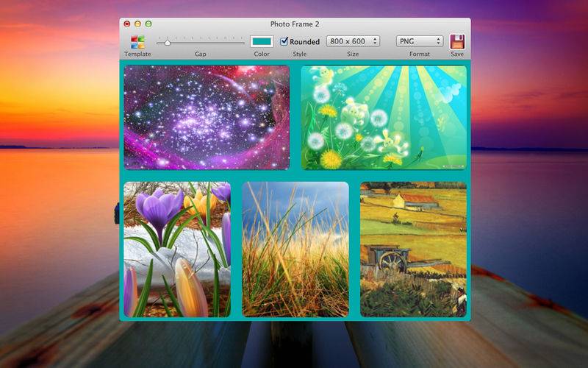Open the 800 × 600 size dropdown
This screenshot has width=588, height=368.
353,41
